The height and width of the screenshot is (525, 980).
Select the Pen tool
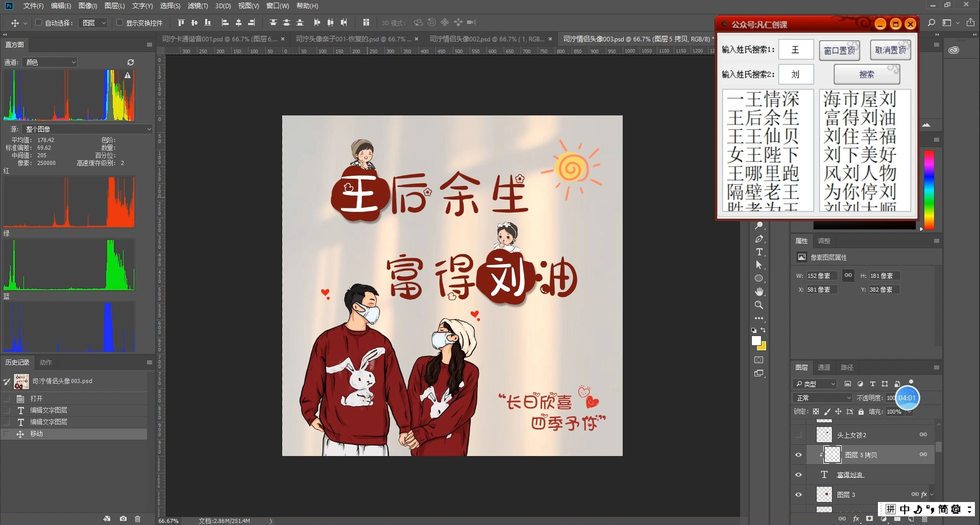coord(759,239)
